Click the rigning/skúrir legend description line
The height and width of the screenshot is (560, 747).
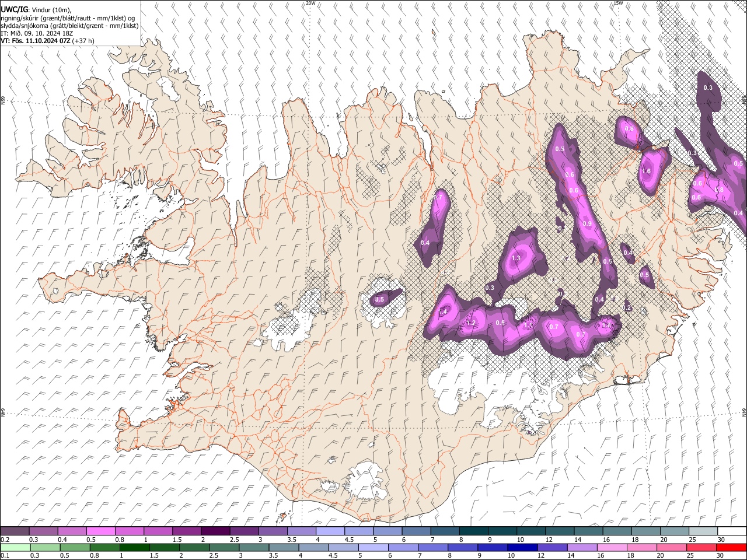[68, 18]
